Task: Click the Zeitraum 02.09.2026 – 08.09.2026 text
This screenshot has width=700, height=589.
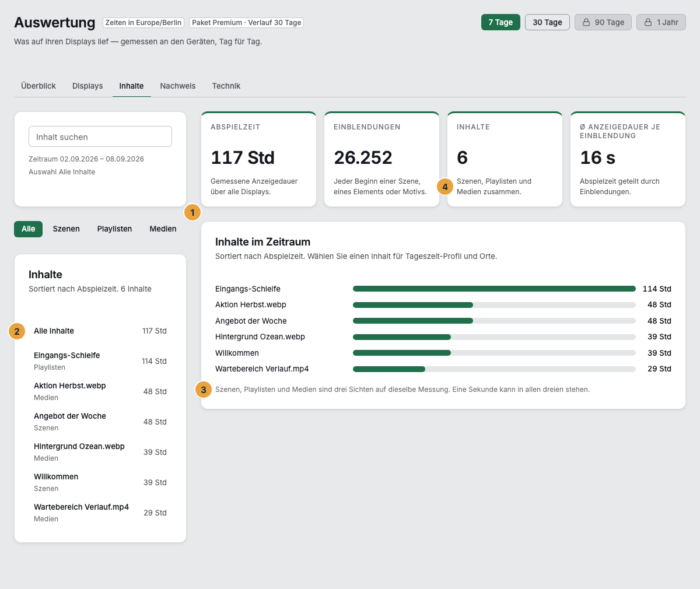Action: pyautogui.click(x=86, y=159)
